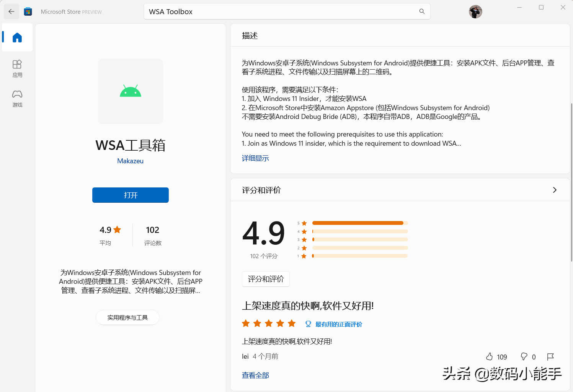This screenshot has width=573, height=392.
Task: Click the 1-star rating bar
Action: click(360, 256)
